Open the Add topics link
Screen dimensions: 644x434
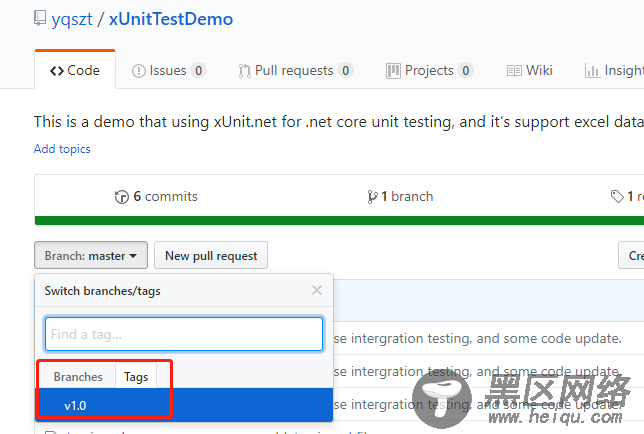(x=62, y=149)
